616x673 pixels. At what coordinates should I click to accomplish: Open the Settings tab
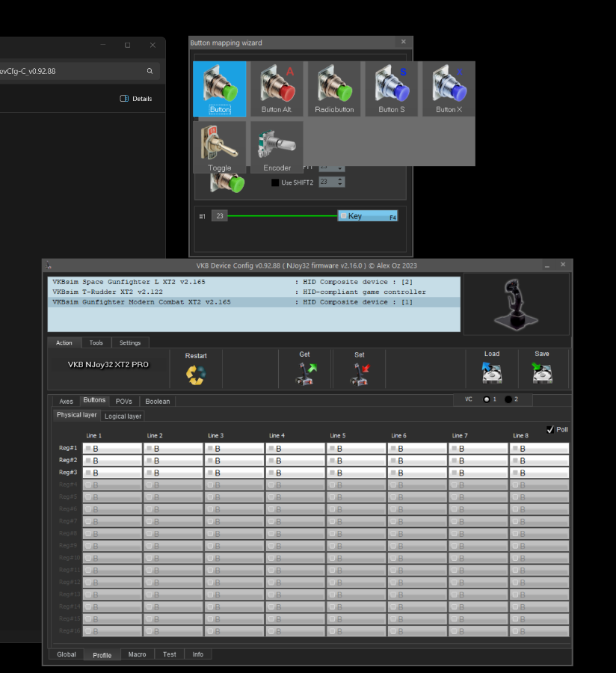pyautogui.click(x=130, y=342)
